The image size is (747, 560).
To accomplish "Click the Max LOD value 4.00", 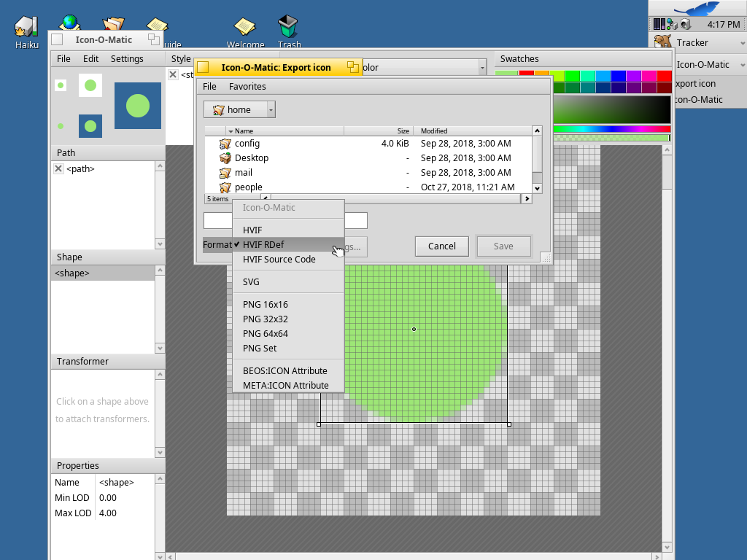I will point(108,513).
